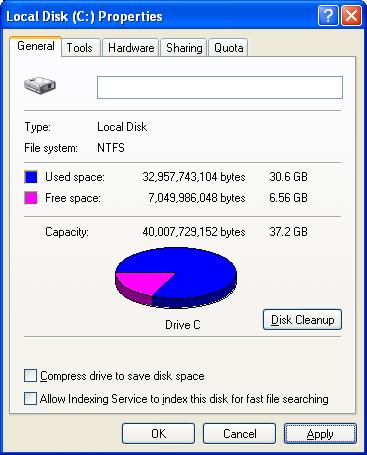
Task: Go to the Sharing tab
Action: tap(184, 48)
